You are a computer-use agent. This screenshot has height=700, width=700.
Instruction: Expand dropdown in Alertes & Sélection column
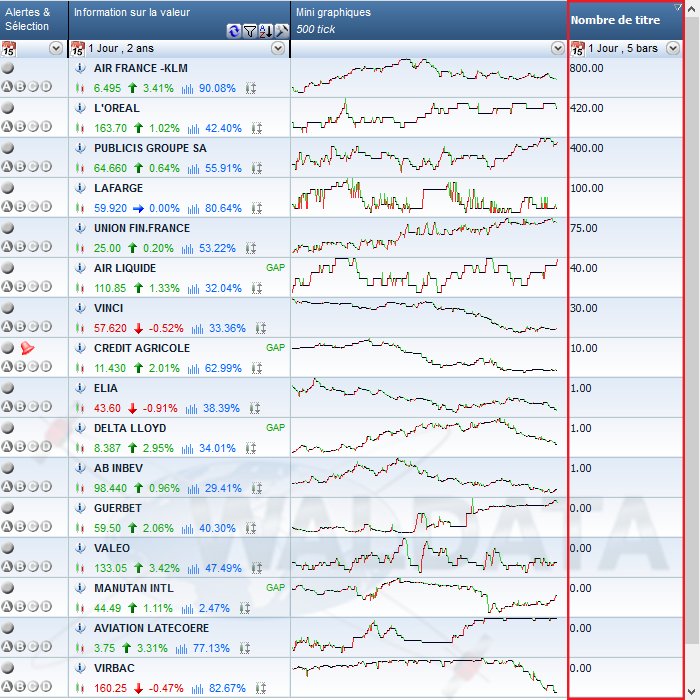(x=56, y=48)
